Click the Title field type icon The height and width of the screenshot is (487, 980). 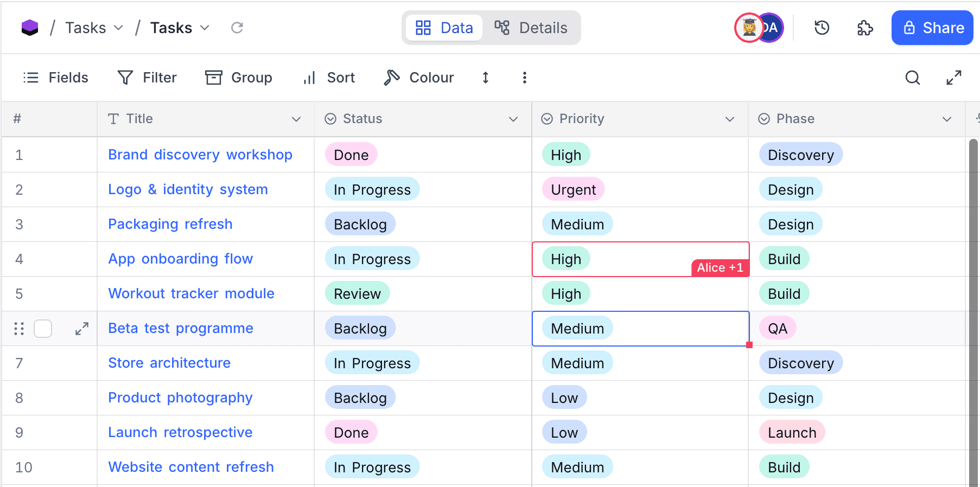pos(113,119)
